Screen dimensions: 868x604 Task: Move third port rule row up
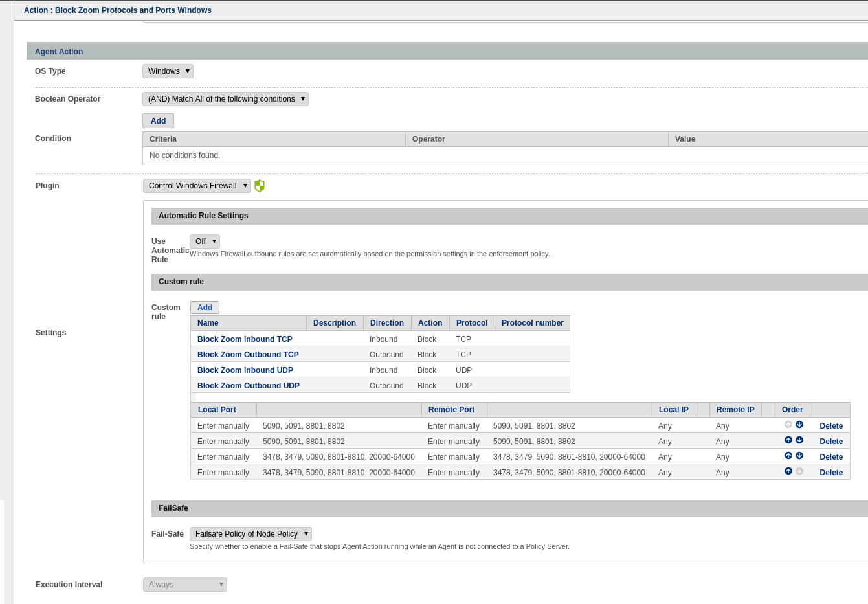[788, 456]
